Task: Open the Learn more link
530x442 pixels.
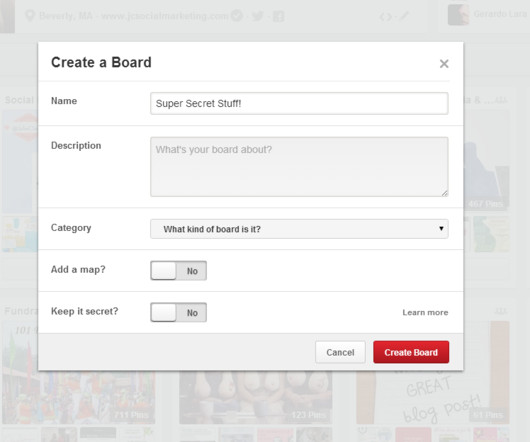Action: (425, 312)
